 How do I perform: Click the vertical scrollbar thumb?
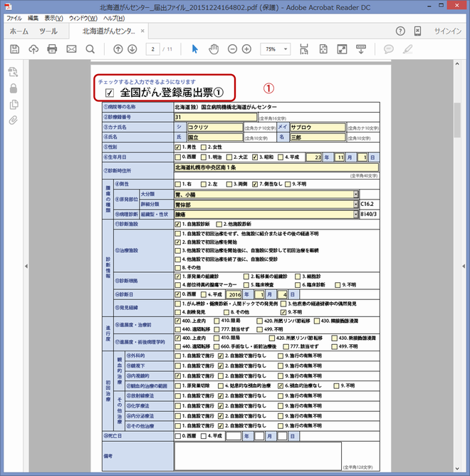pos(457,120)
